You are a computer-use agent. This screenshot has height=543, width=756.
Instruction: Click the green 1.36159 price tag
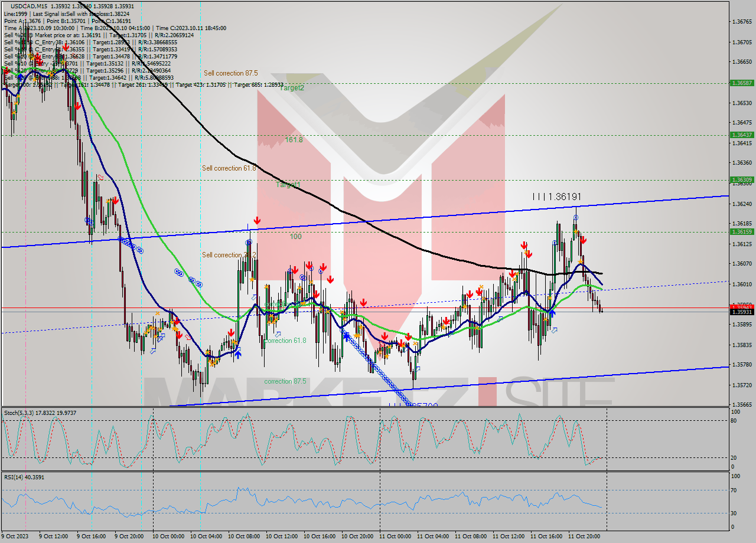[741, 232]
